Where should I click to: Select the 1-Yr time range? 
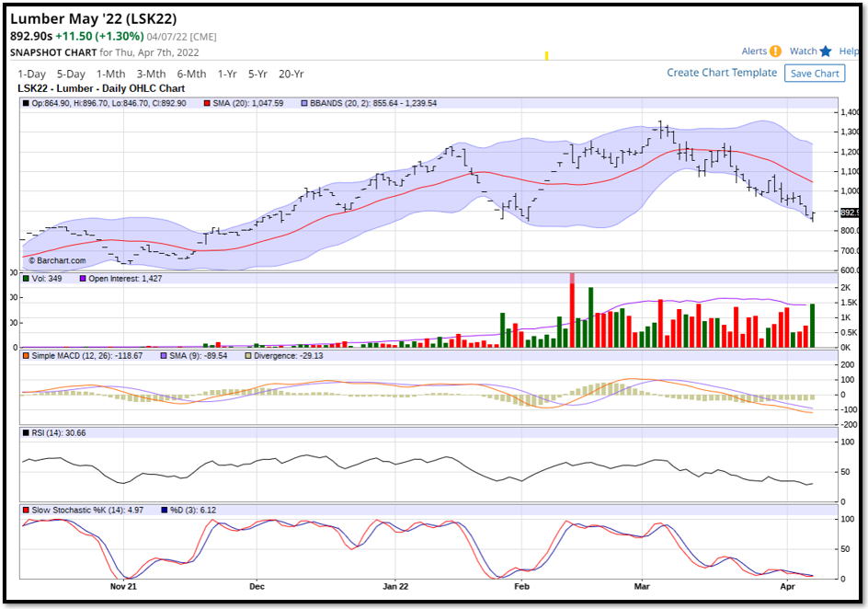227,74
